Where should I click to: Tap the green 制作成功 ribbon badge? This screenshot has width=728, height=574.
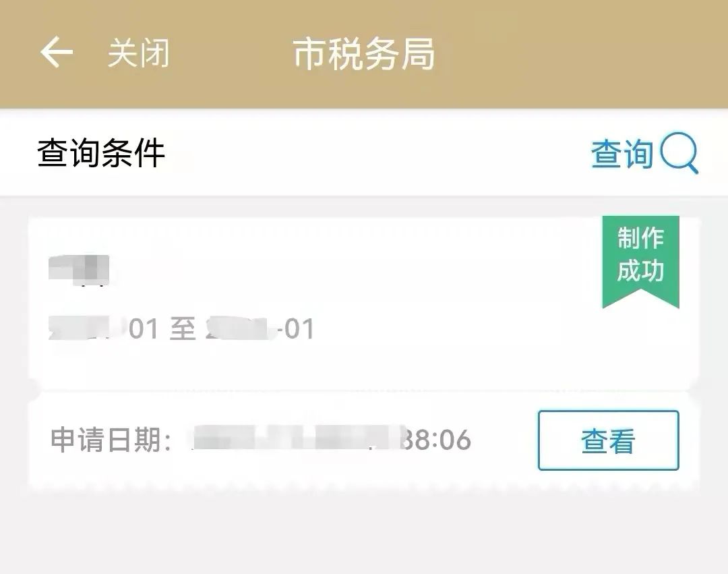641,261
